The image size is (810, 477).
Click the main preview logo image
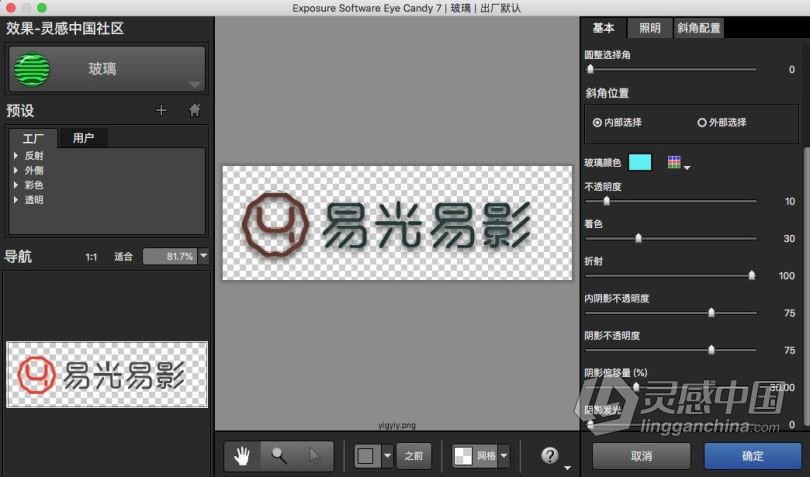tap(397, 223)
